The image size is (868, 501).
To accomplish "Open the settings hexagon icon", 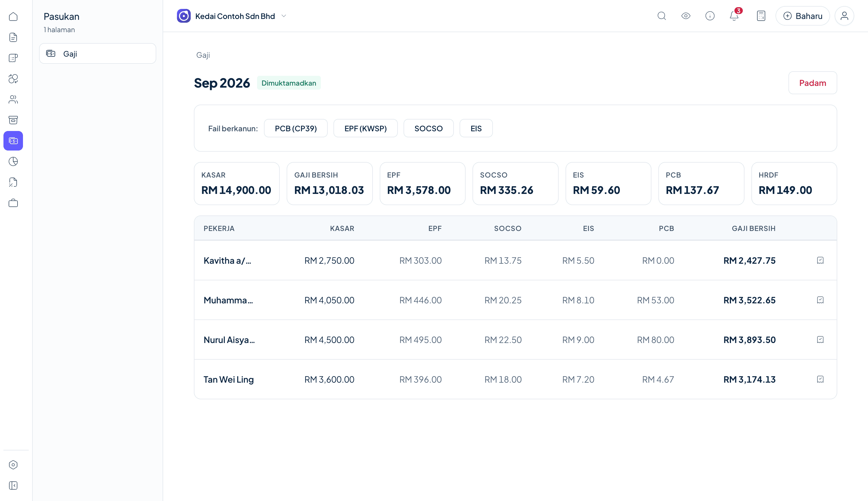I will [13, 465].
